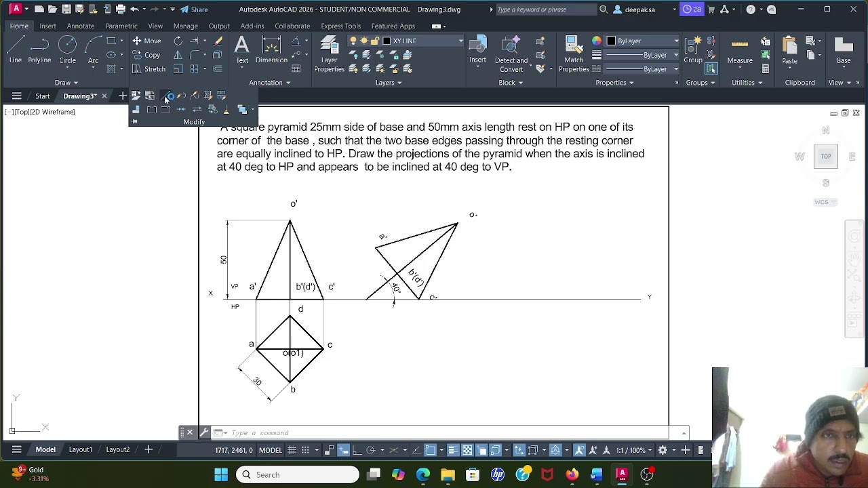Click the Save icon in quick access toolbar
This screenshot has height=488, width=868.
pyautogui.click(x=66, y=9)
